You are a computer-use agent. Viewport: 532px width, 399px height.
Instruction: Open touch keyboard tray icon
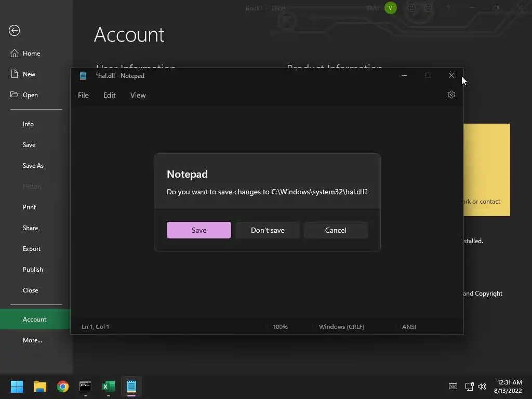pyautogui.click(x=453, y=386)
